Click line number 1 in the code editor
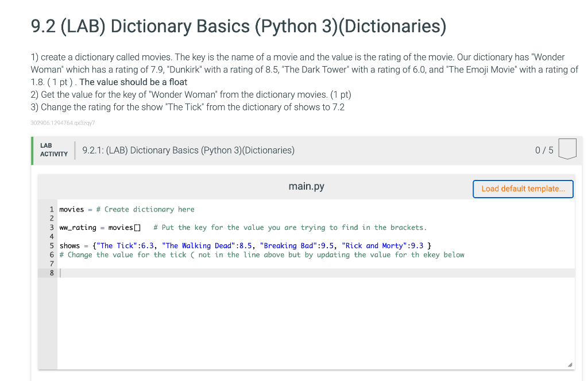Viewport: 588px width, 381px height. (x=51, y=209)
